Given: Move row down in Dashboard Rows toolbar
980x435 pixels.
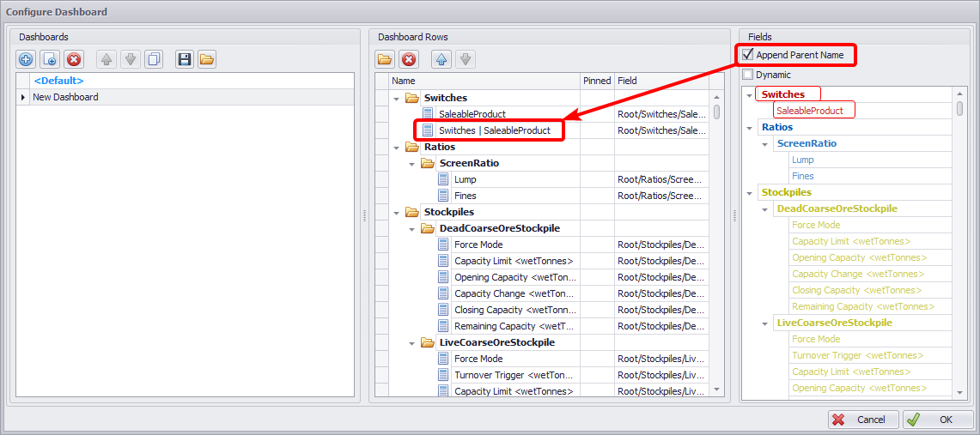Looking at the screenshot, I should (465, 59).
